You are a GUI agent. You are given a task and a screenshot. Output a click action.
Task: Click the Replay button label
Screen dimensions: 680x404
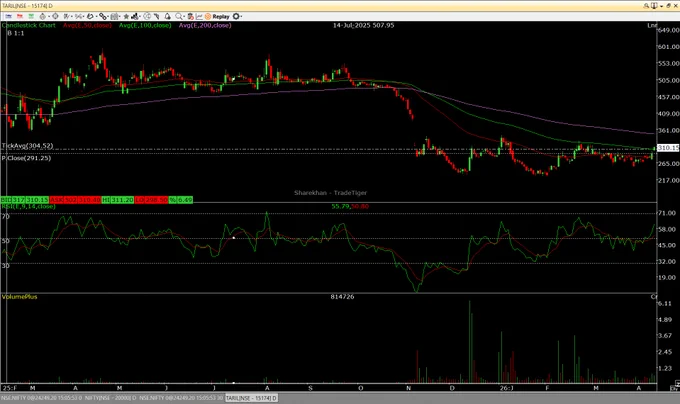tap(221, 16)
